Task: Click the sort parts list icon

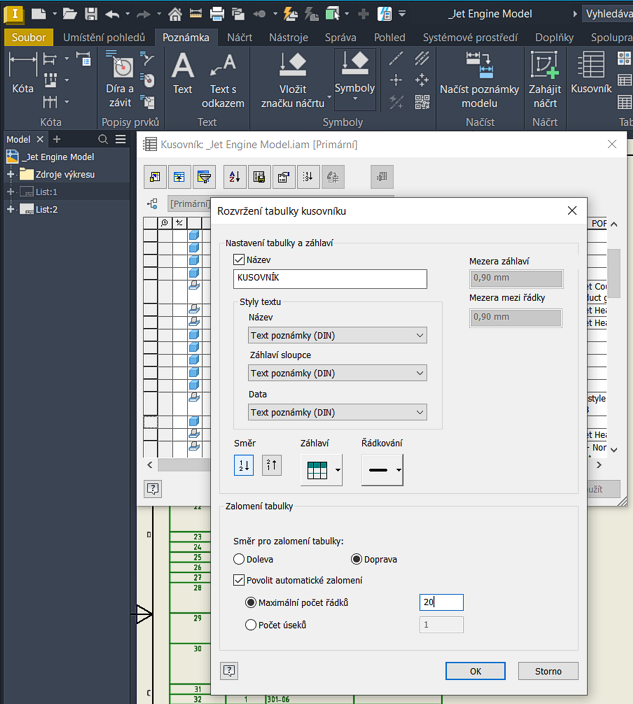Action: (x=234, y=177)
